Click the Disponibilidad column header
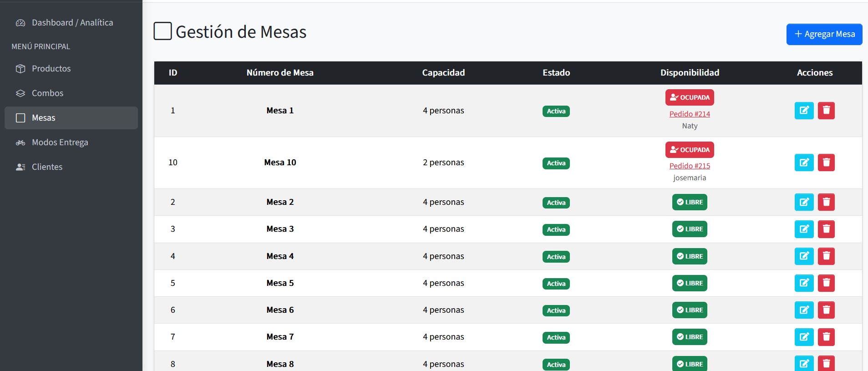The image size is (868, 371). pos(690,73)
